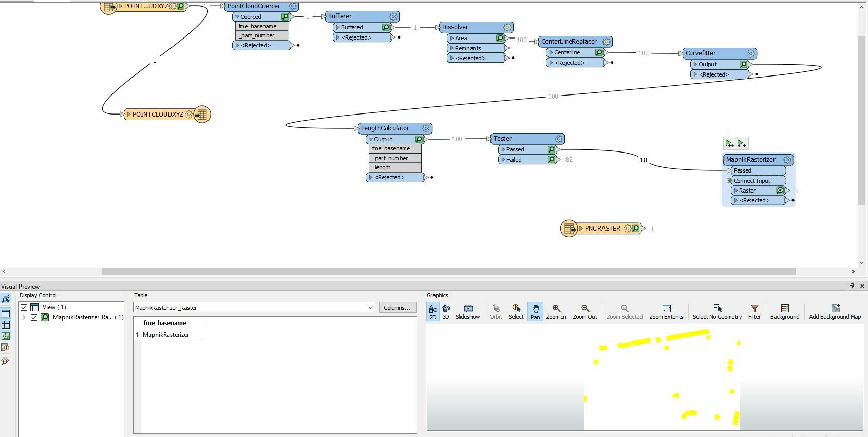
Task: Float the Visual Preview panel
Action: [851, 286]
